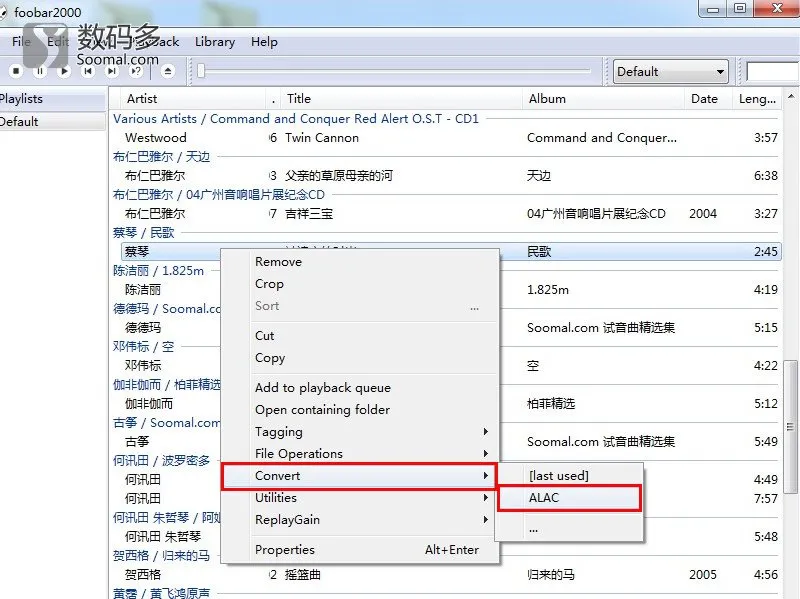Expand the File Operations submenu

point(360,454)
